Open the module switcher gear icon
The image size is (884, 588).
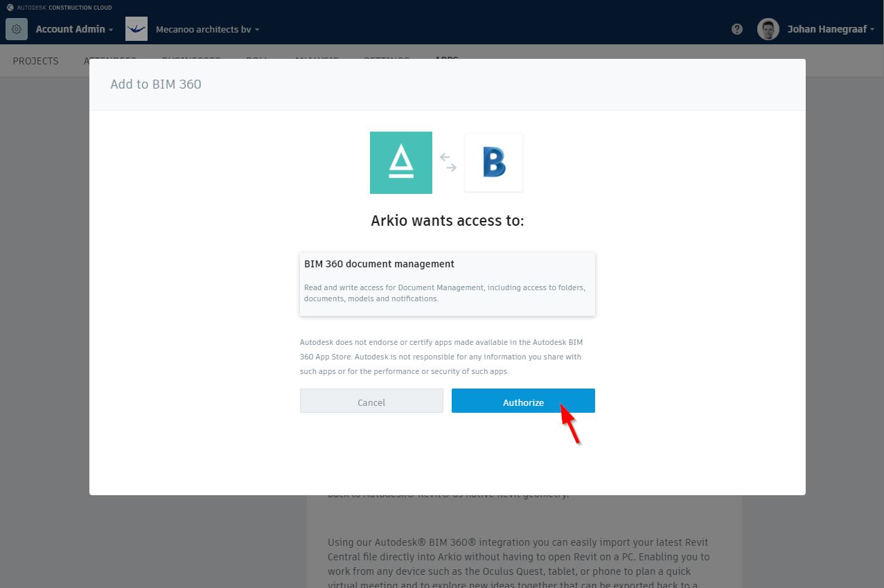[x=17, y=29]
